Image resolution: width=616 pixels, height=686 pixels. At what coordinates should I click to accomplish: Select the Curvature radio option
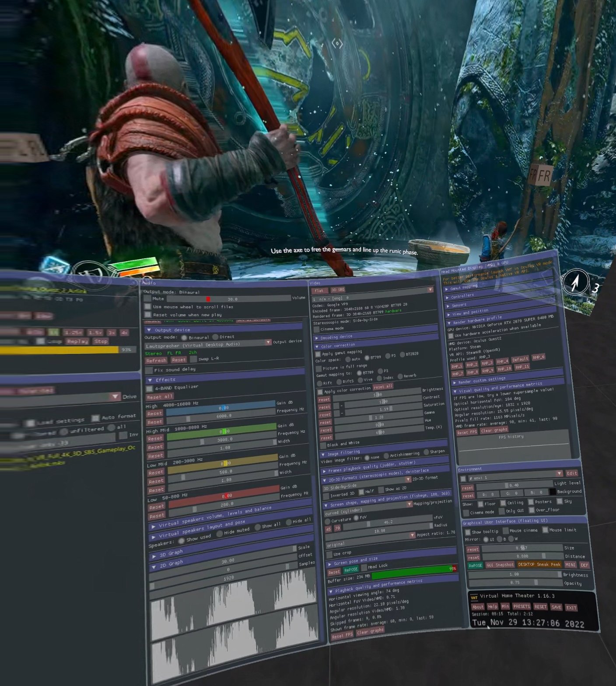(x=328, y=521)
